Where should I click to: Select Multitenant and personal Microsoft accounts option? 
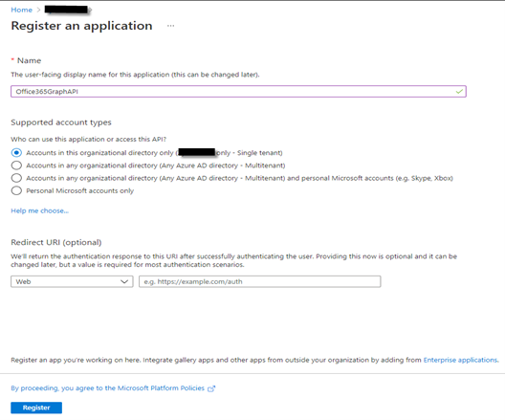coord(16,178)
